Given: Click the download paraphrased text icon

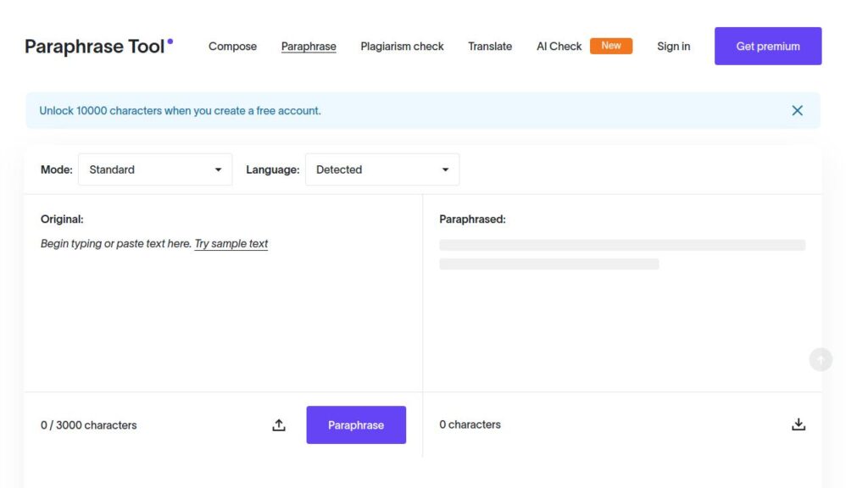Looking at the screenshot, I should 798,423.
